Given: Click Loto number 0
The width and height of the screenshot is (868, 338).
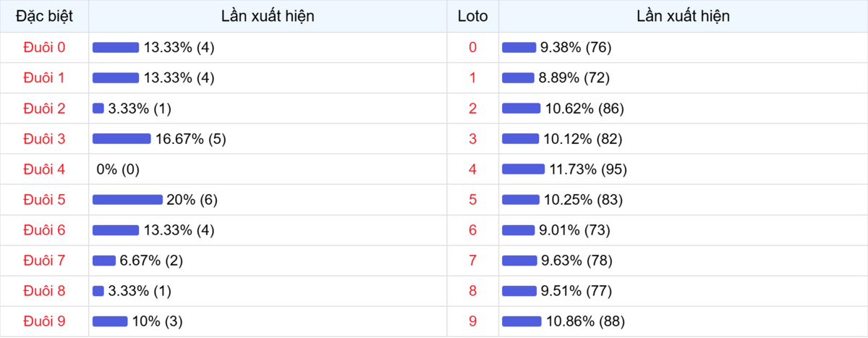Looking at the screenshot, I should (472, 47).
